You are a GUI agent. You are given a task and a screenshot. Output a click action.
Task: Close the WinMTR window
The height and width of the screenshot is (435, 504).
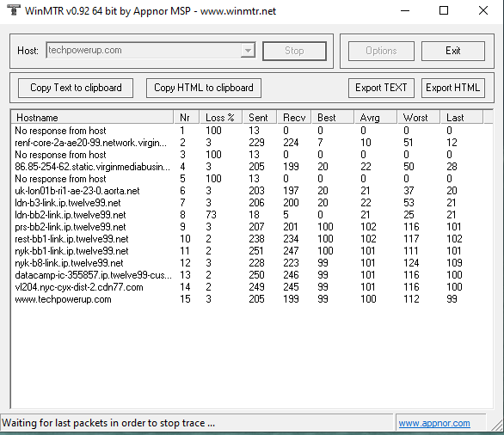tap(483, 10)
